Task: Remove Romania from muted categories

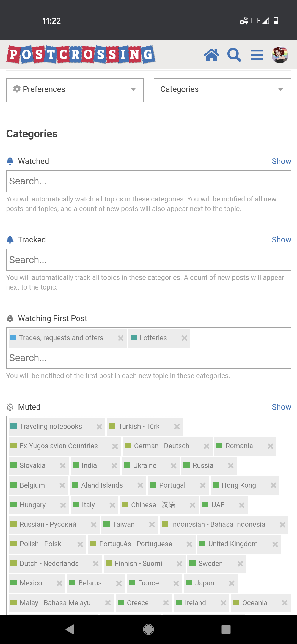Action: (270, 446)
